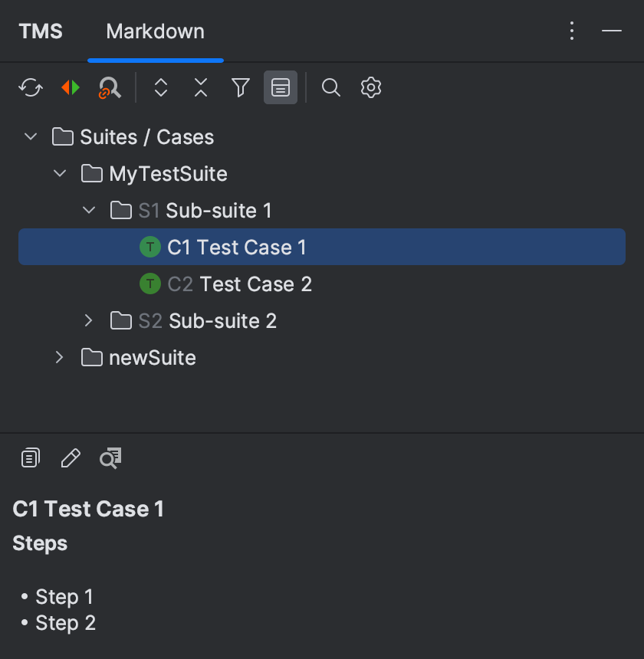
Task: Select the compare diff arrows icon
Action: click(x=70, y=87)
